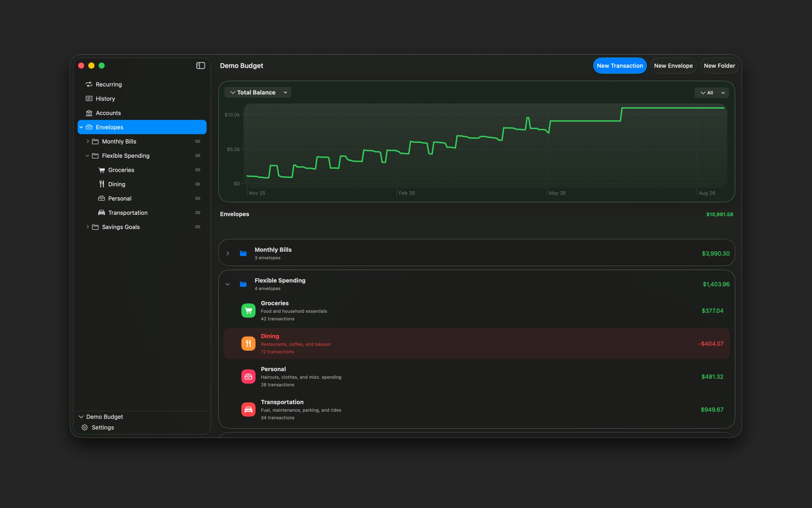Screen dimensions: 812x508
Task: Click the Envelopes total $10,981.58
Action: (x=720, y=214)
